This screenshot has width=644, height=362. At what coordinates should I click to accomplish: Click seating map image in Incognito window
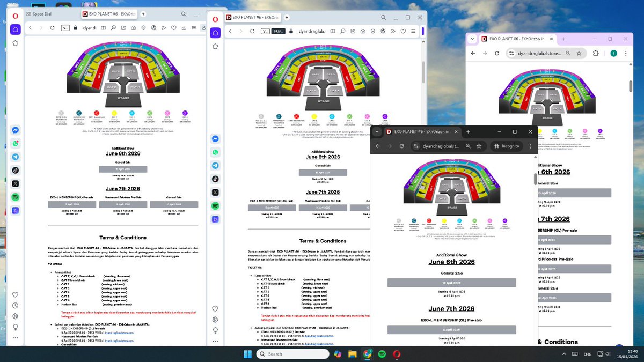tap(451, 188)
